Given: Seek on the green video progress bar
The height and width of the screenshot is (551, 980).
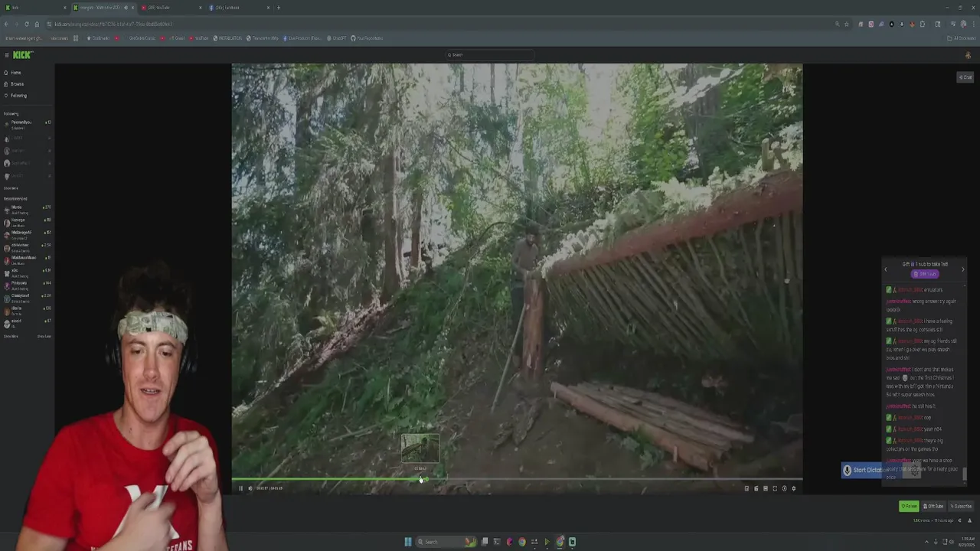Looking at the screenshot, I should point(517,480).
